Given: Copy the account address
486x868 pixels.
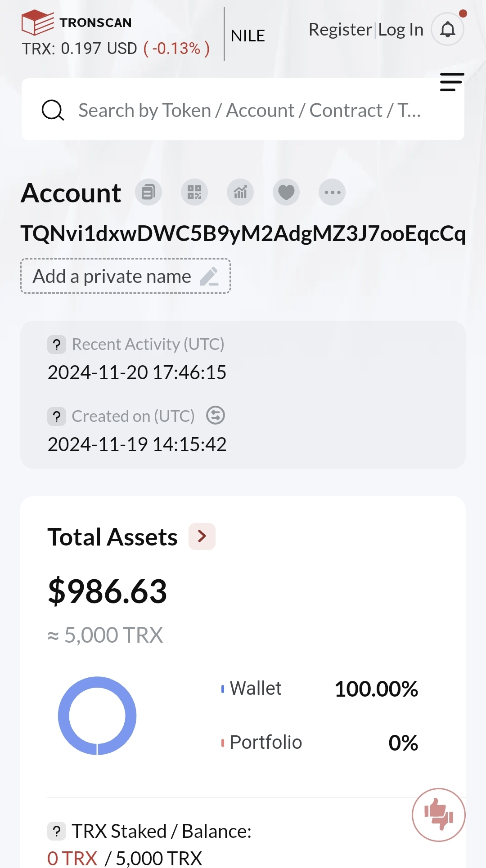Looking at the screenshot, I should point(148,192).
